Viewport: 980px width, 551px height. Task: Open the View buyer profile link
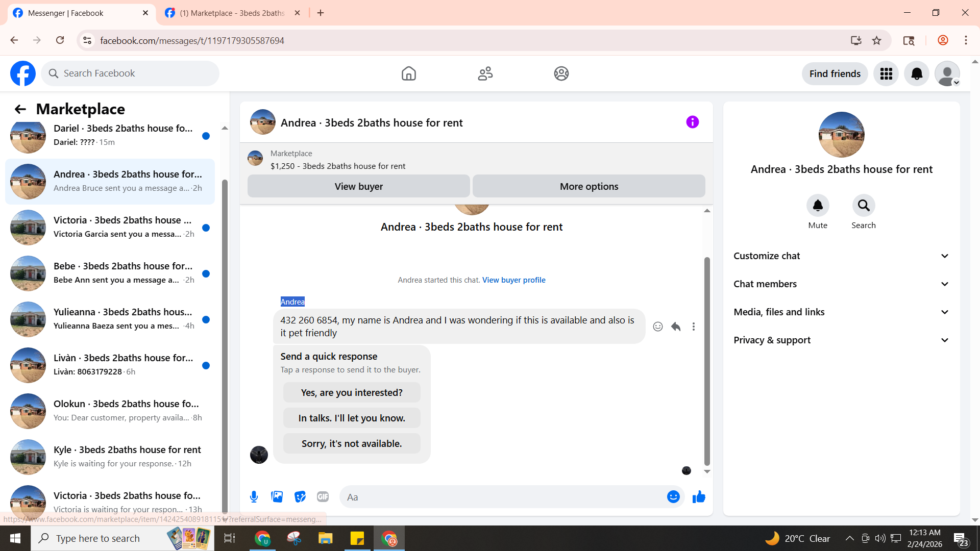(513, 280)
